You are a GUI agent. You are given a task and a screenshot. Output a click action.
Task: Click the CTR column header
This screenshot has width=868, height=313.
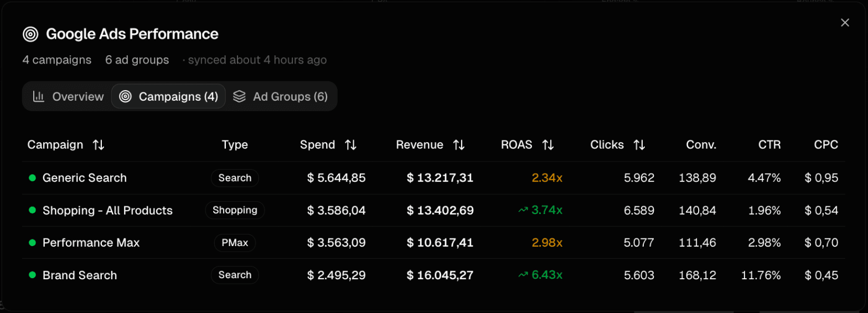[769, 145]
